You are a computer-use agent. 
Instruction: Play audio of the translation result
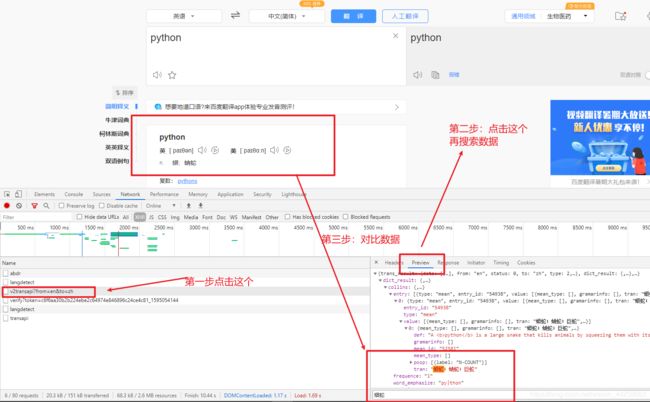417,75
